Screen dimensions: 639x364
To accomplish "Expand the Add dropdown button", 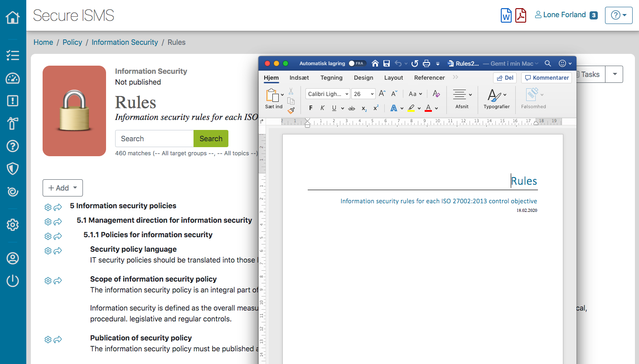I will click(63, 188).
